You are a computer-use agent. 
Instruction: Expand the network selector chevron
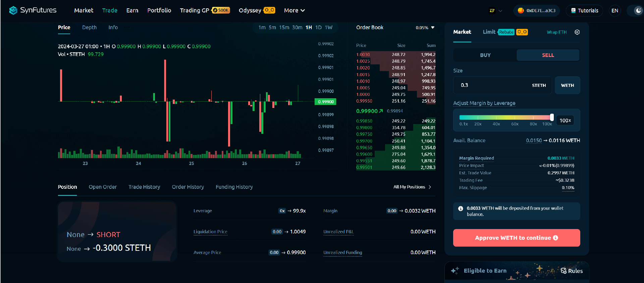click(x=500, y=11)
